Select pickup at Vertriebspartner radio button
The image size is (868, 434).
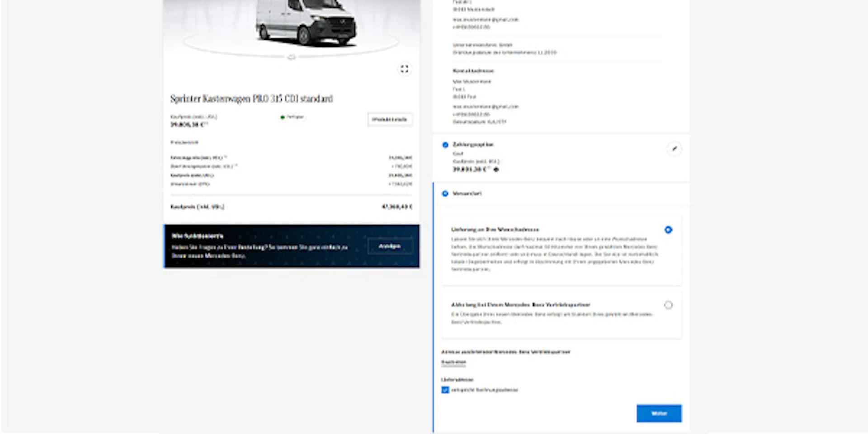(x=668, y=305)
